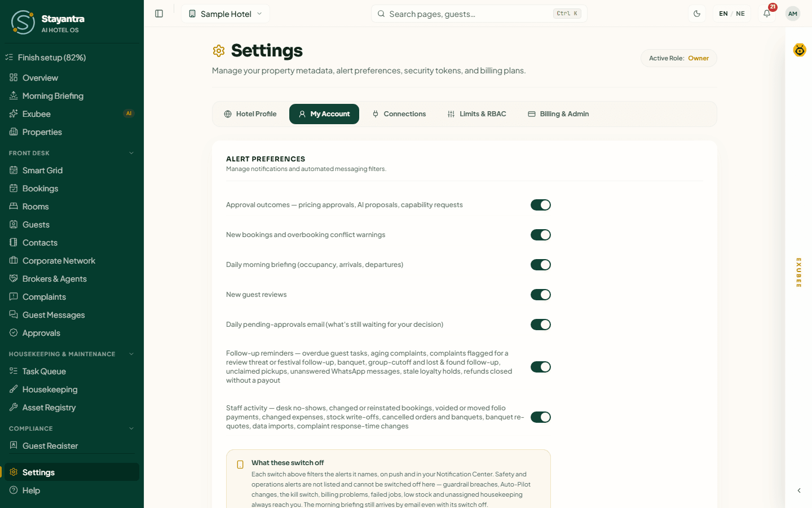Click the Rooms bed icon

tap(14, 206)
